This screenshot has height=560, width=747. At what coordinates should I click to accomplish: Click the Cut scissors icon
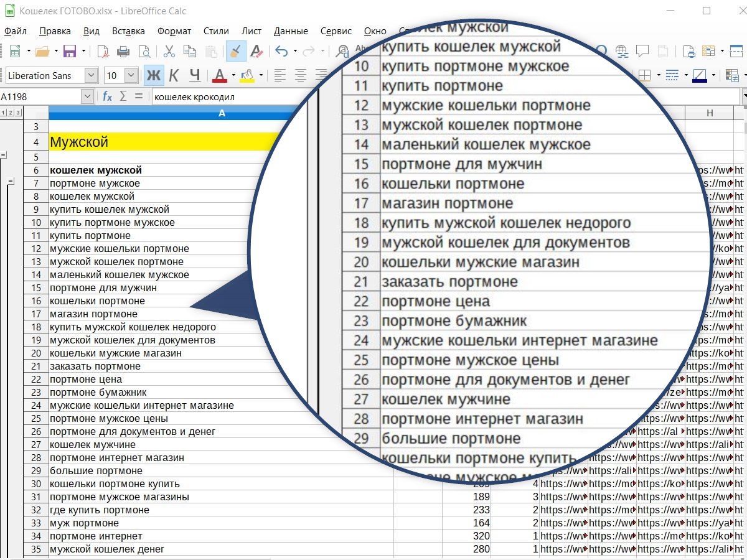pos(169,51)
